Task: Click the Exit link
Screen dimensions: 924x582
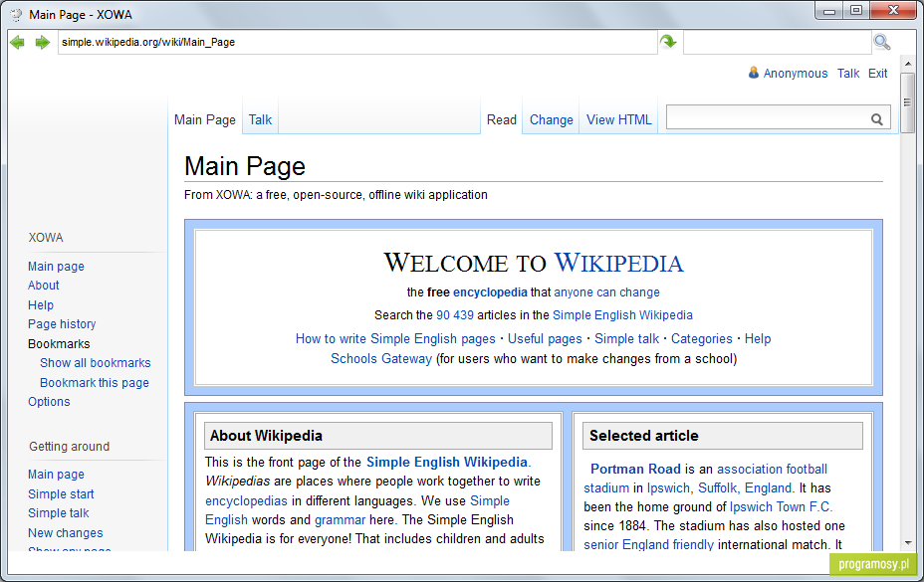Action: click(877, 74)
